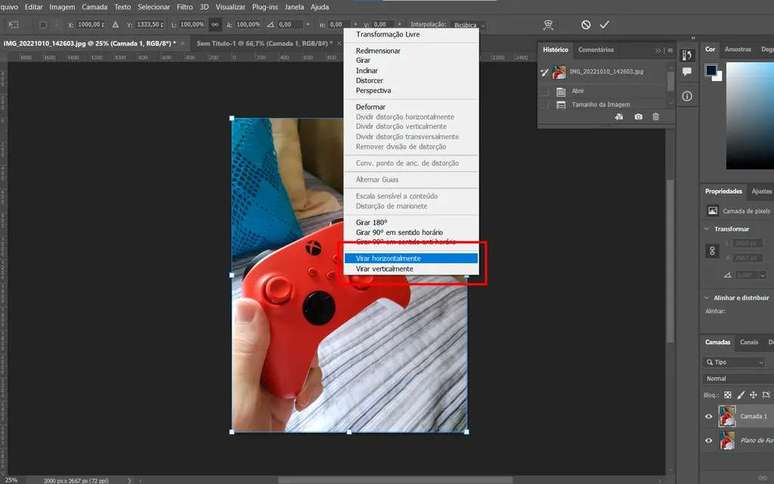Open the History panel dock icon

tap(687, 55)
